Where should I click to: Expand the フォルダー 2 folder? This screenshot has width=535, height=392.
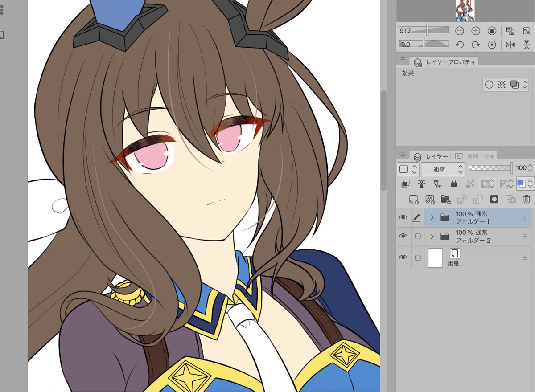coord(432,236)
